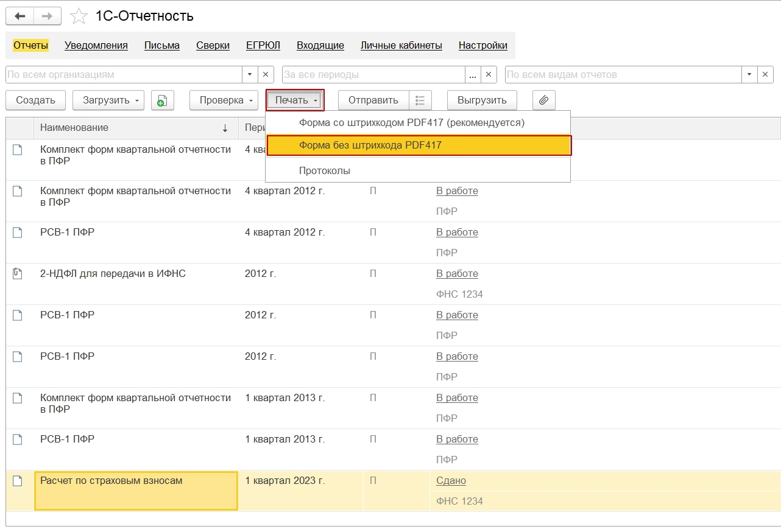Go forward with the right arrow button
This screenshot has height=532, width=781.
coord(48,16)
